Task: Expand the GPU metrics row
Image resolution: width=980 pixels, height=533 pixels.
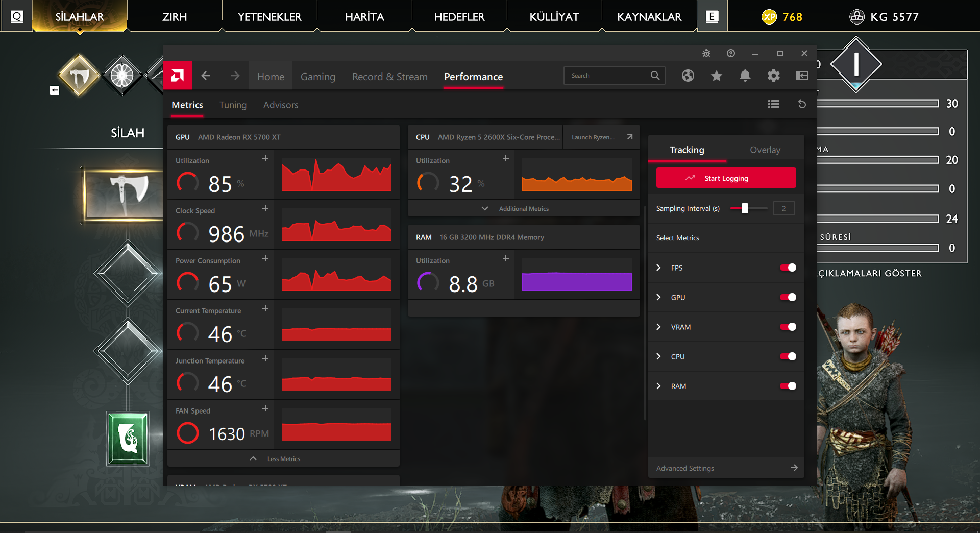Action: [658, 297]
